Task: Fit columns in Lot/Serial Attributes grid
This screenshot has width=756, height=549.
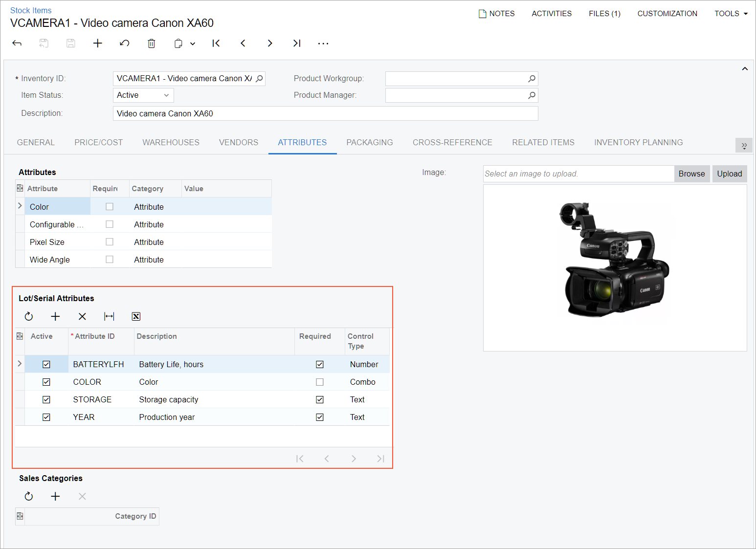Action: click(x=109, y=316)
